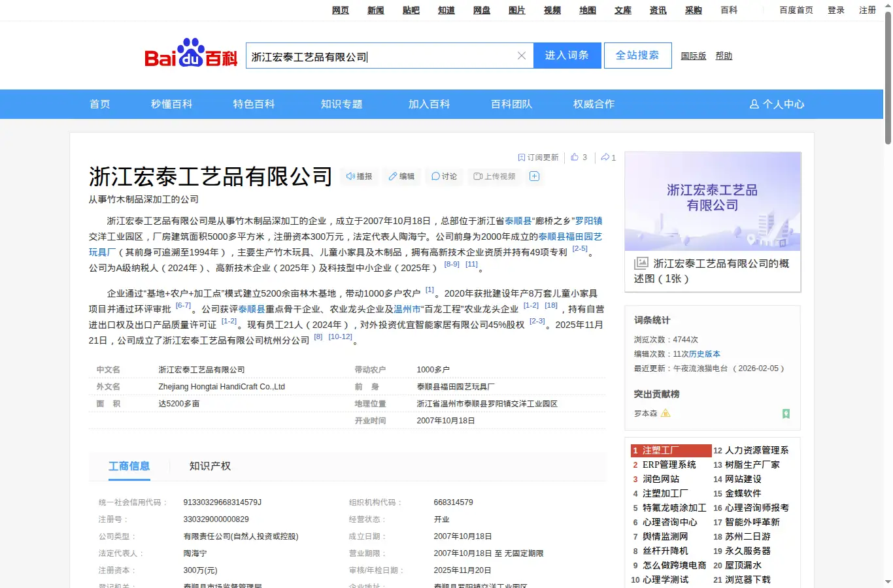Open the 文库 top link

623,10
